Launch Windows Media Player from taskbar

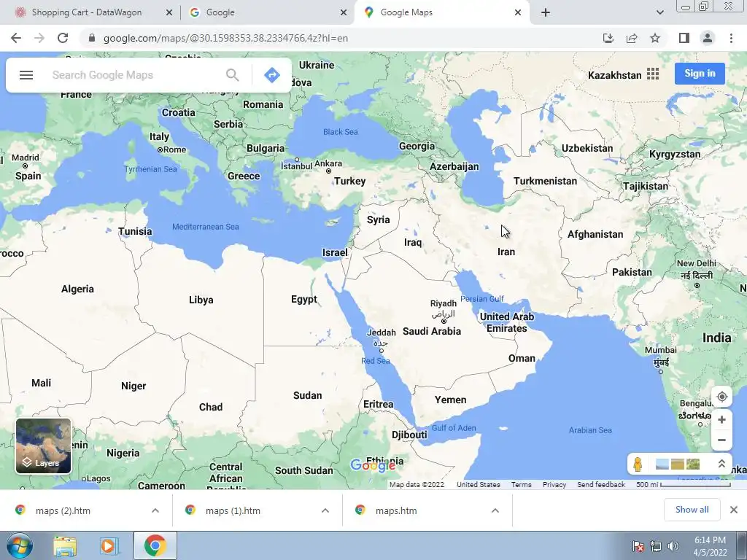(108, 546)
